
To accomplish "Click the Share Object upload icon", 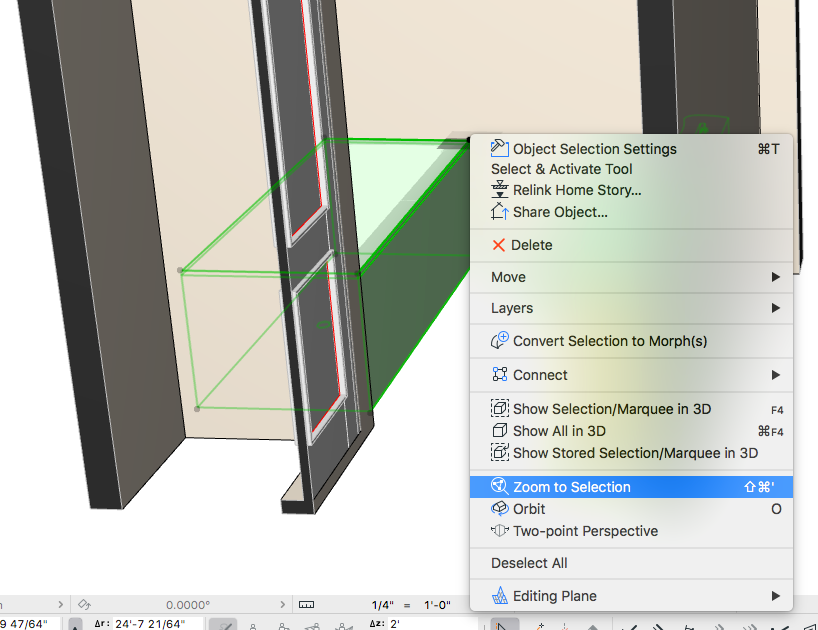I will (x=499, y=211).
